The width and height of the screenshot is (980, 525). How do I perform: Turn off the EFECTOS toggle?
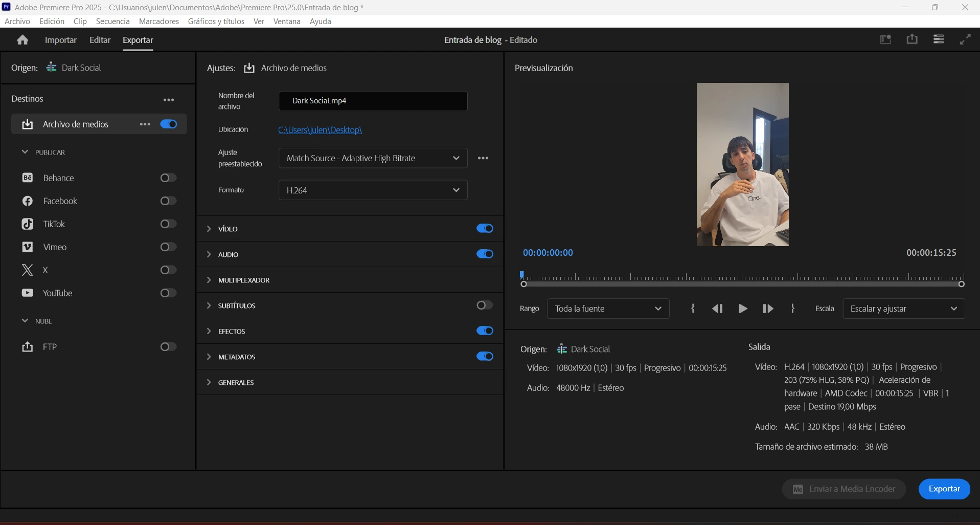(x=485, y=331)
